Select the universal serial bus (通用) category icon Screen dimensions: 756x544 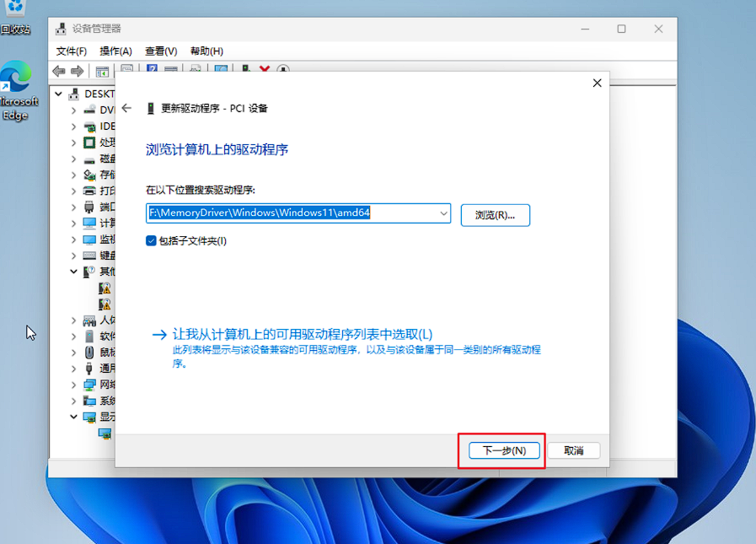coord(89,369)
